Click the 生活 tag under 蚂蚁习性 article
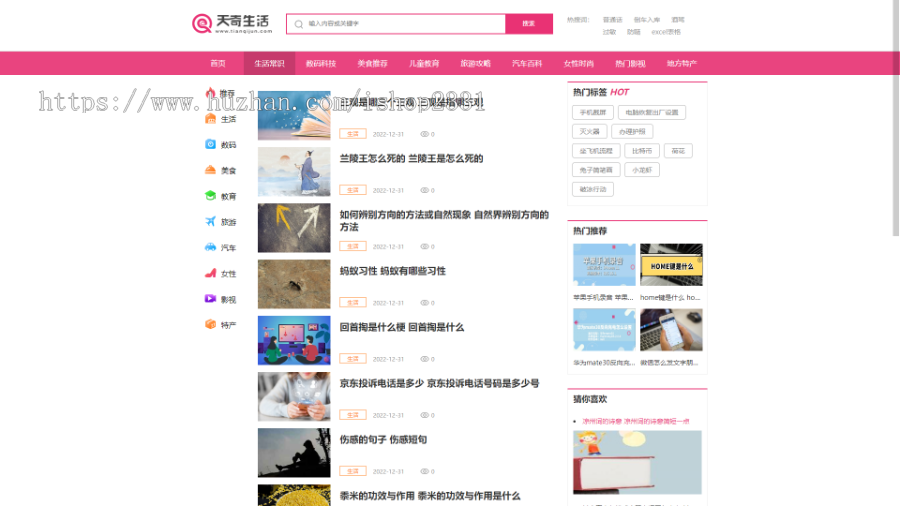This screenshot has width=900, height=506. (x=352, y=302)
